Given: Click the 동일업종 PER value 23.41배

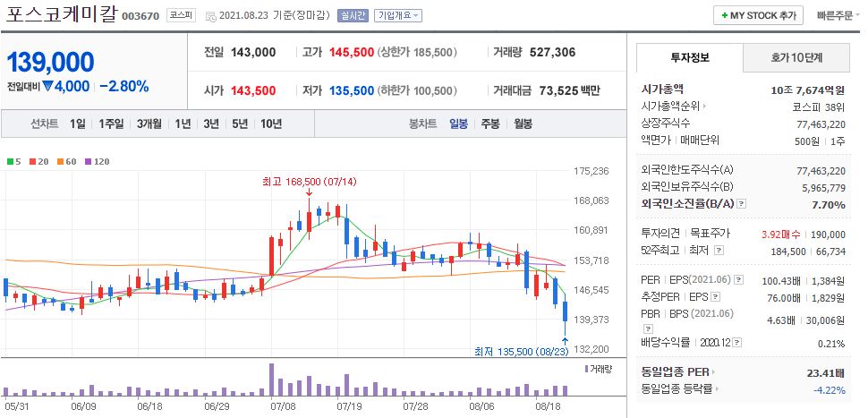Looking at the screenshot, I should click(x=827, y=373).
